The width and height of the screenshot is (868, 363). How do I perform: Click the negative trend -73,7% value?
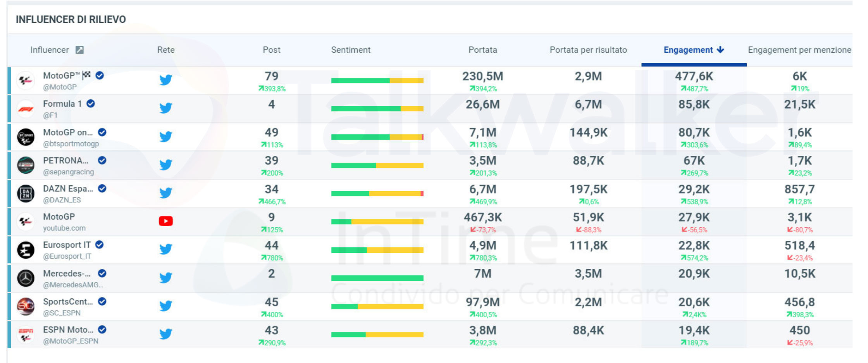[483, 230]
